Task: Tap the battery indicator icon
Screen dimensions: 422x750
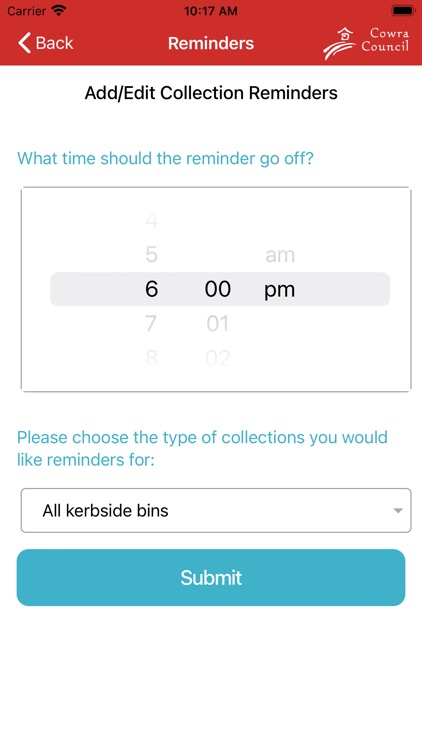Action: pyautogui.click(x=403, y=10)
